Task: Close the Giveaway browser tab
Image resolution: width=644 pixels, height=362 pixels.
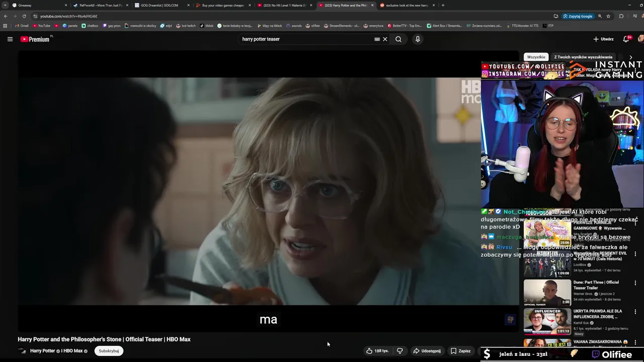Action: 66,6
